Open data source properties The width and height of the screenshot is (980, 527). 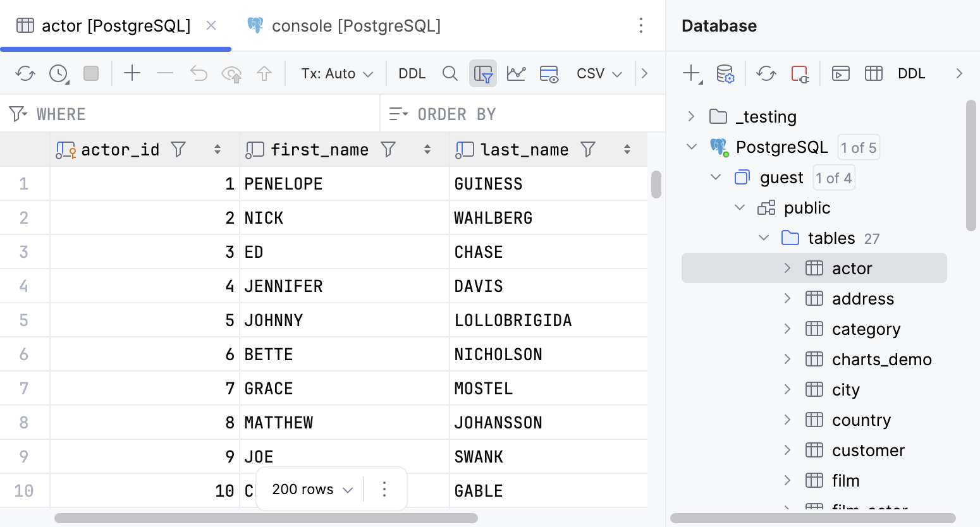(726, 73)
